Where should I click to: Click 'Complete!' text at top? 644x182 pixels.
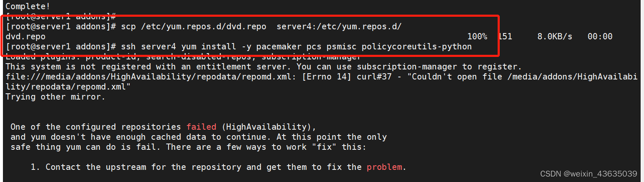click(26, 7)
